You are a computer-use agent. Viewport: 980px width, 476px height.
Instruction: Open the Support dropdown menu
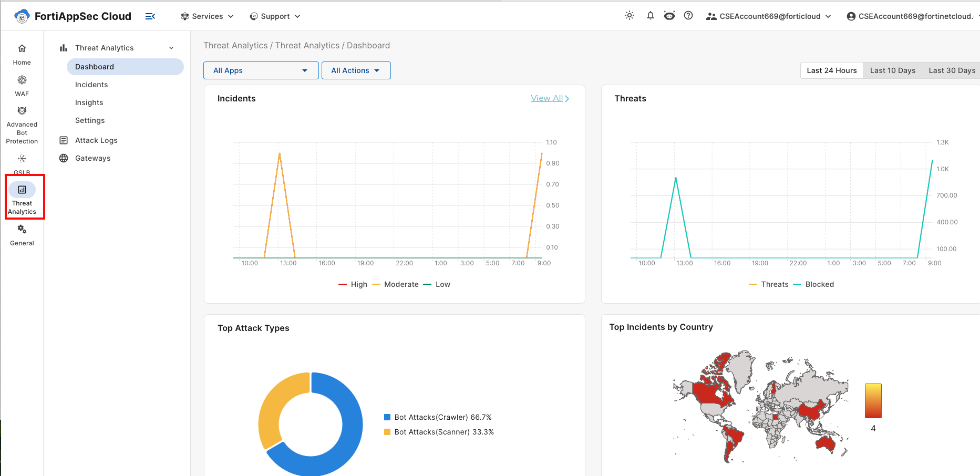tap(275, 16)
